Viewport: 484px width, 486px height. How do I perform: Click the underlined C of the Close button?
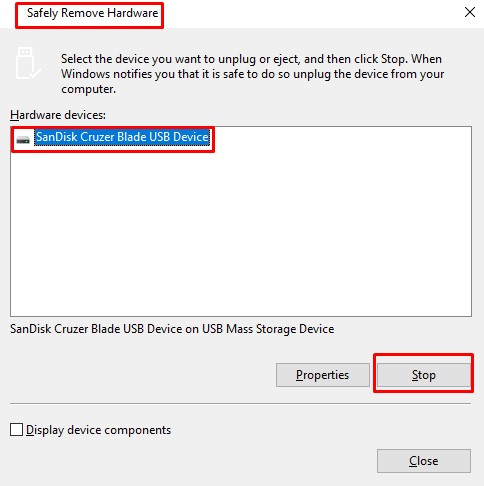(413, 461)
